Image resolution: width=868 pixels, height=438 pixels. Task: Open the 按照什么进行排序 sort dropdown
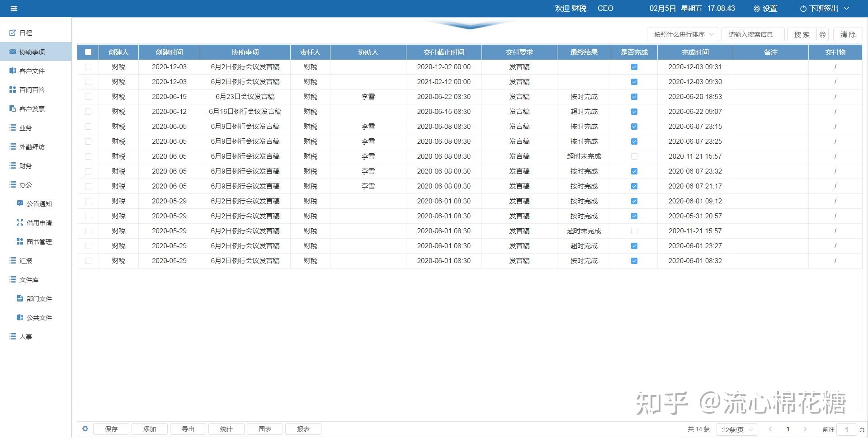(x=683, y=34)
